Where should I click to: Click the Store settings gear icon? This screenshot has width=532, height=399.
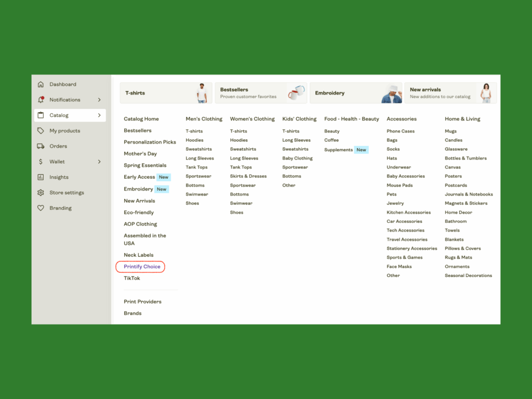point(41,193)
